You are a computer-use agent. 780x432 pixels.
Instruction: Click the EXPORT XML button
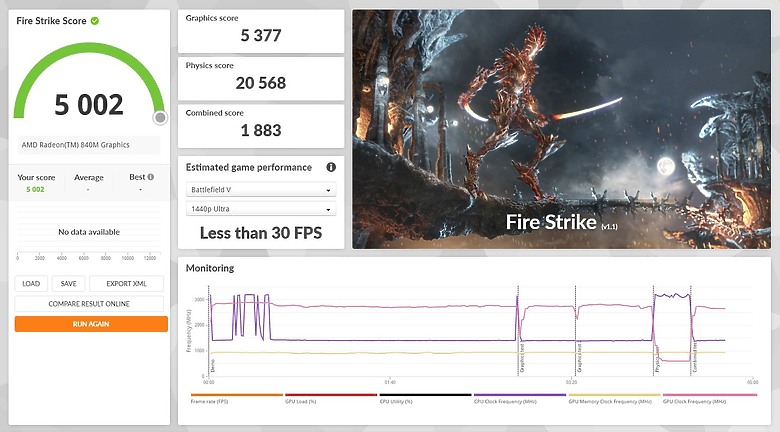coord(126,284)
